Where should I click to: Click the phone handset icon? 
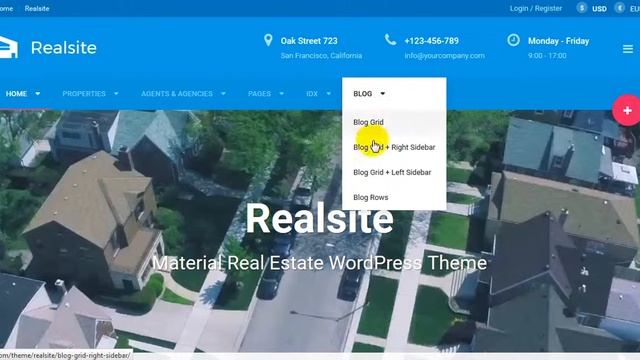(x=390, y=40)
